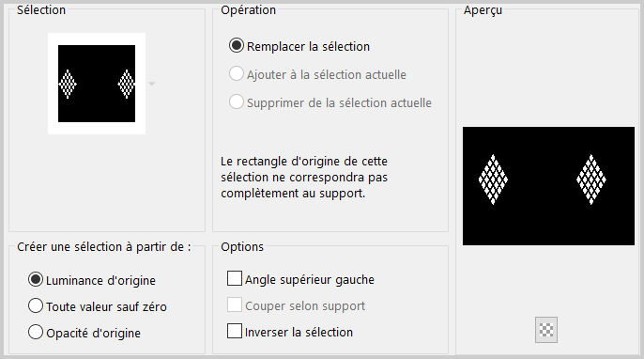This screenshot has height=359, width=644.
Task: Click the Options group label
Action: 242,247
